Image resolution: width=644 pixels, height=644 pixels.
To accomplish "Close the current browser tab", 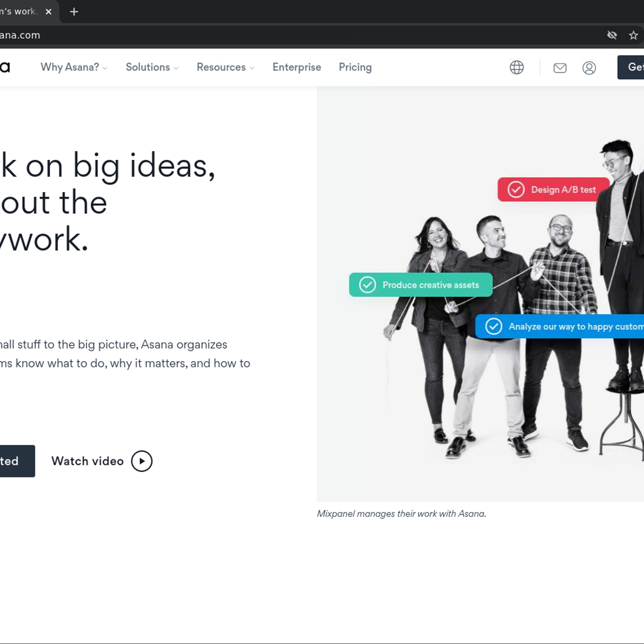I will click(x=48, y=11).
